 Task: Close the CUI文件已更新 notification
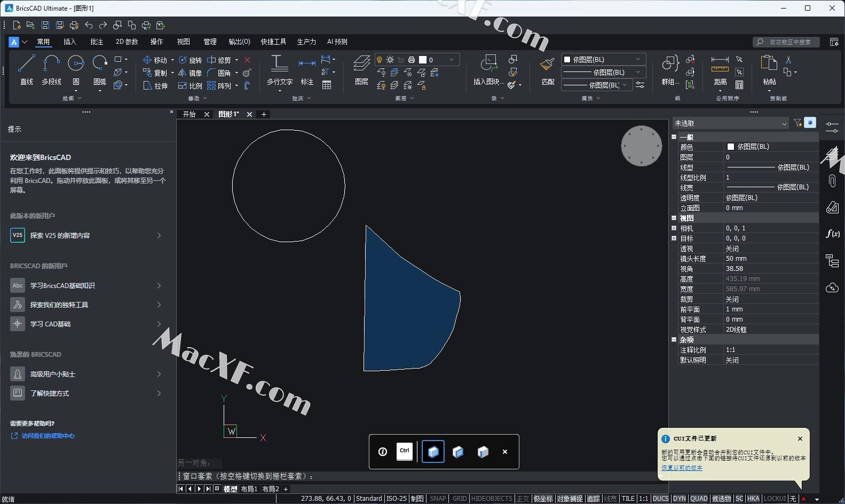click(x=800, y=439)
